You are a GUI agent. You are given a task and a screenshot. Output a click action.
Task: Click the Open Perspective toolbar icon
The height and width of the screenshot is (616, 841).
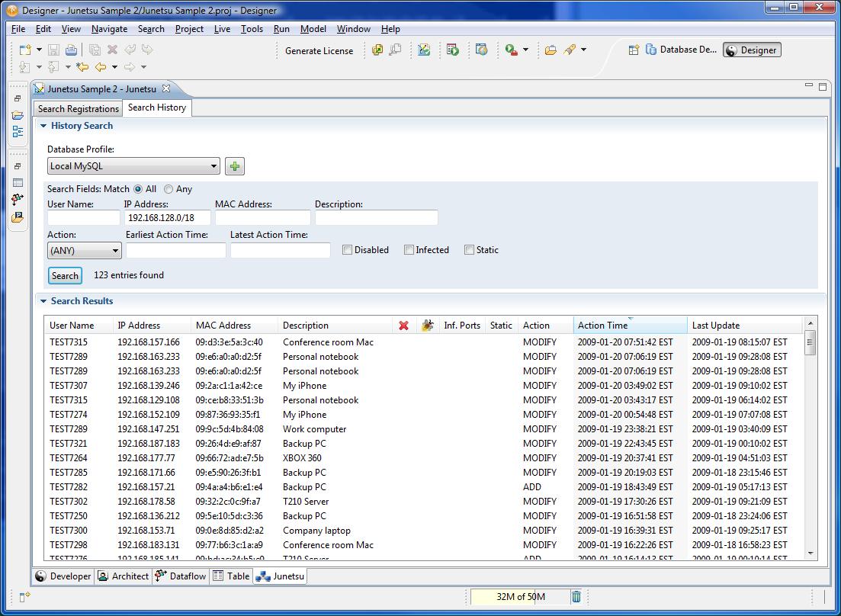pos(634,50)
